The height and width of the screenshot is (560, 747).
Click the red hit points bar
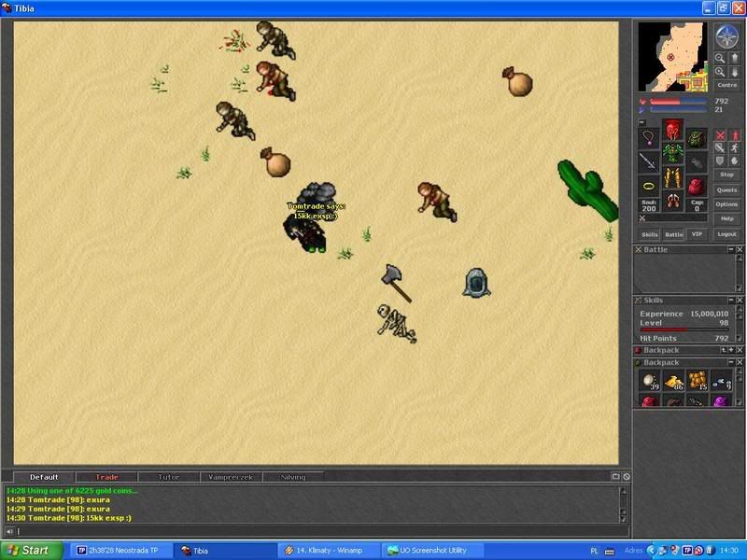pyautogui.click(x=679, y=102)
